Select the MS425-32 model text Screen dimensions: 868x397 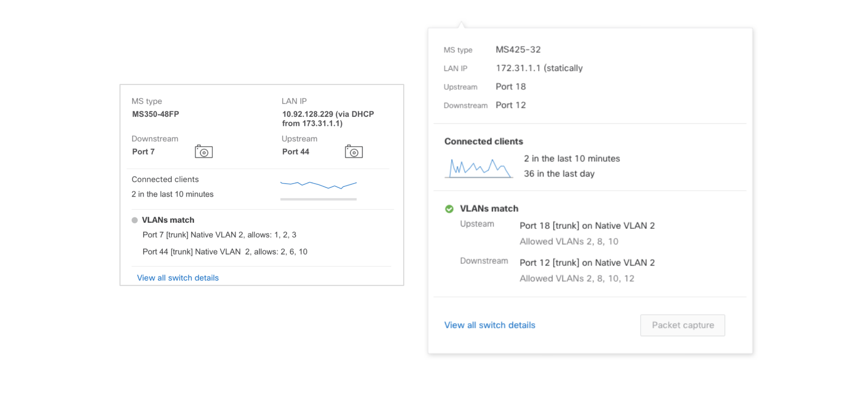tap(518, 50)
